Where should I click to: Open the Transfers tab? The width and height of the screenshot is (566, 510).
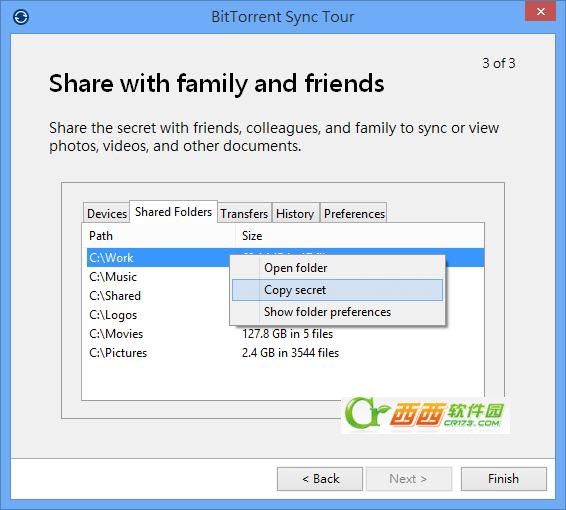[244, 213]
